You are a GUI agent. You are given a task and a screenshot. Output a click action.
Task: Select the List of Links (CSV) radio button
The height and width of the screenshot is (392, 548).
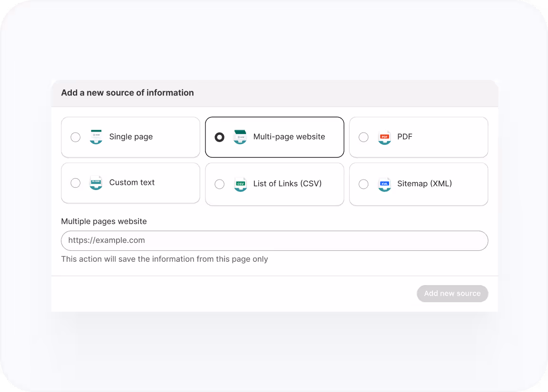click(219, 184)
